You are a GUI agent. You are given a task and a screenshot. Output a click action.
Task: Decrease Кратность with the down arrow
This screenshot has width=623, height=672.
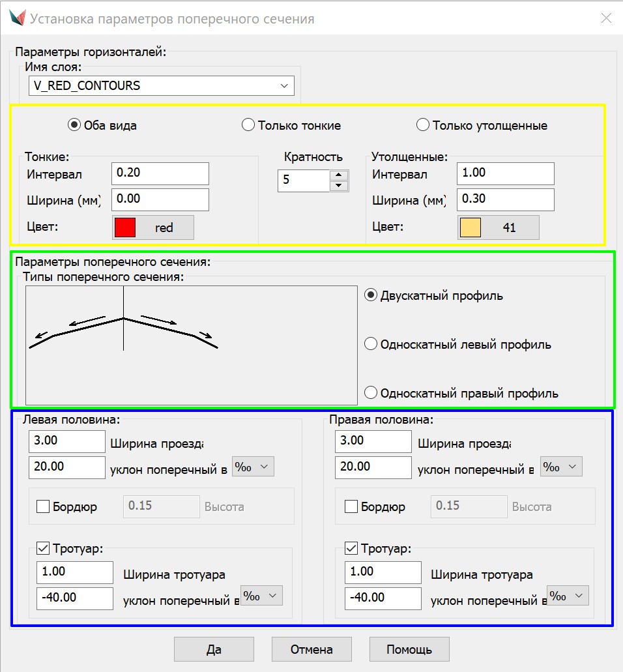click(337, 186)
